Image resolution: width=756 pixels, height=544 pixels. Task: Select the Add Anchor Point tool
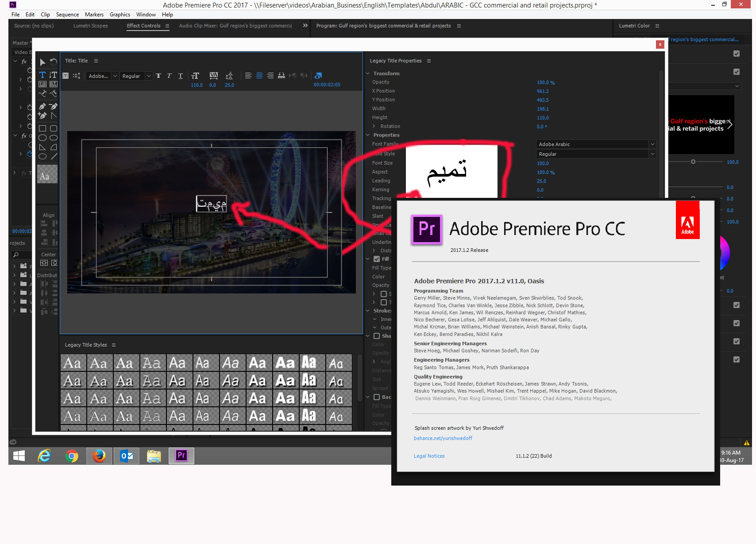tap(42, 116)
